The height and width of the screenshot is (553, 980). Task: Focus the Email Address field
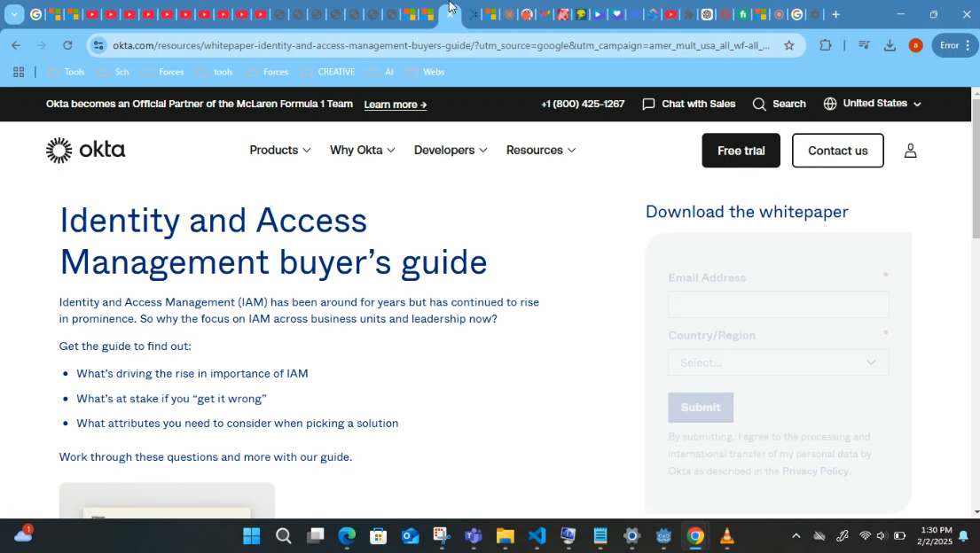[x=779, y=305]
